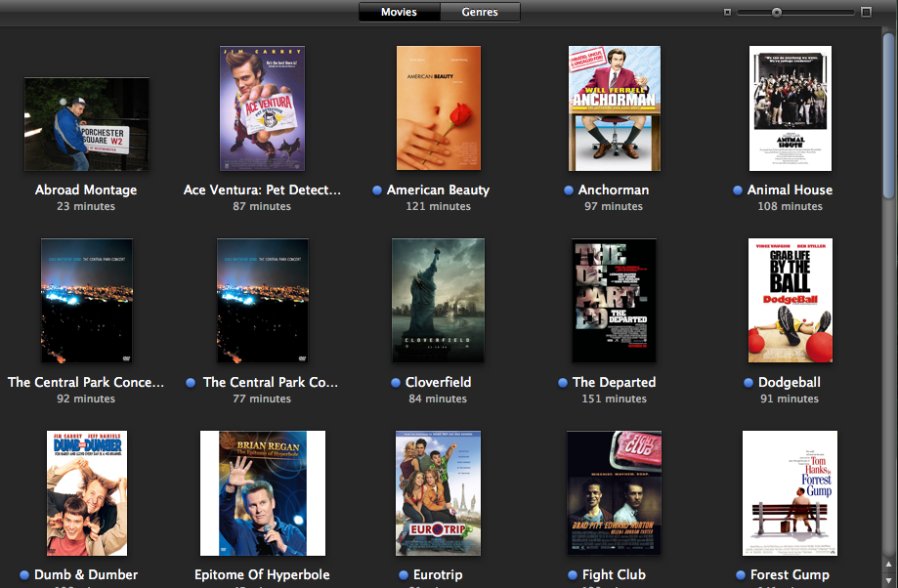Click the Anchorman title text
This screenshot has height=588, width=898.
tap(614, 190)
